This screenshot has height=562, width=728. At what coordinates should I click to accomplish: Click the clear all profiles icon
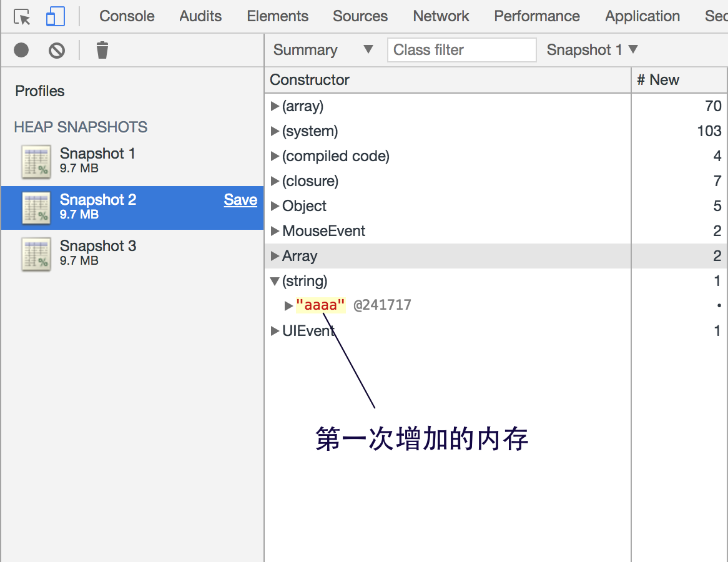pos(57,50)
